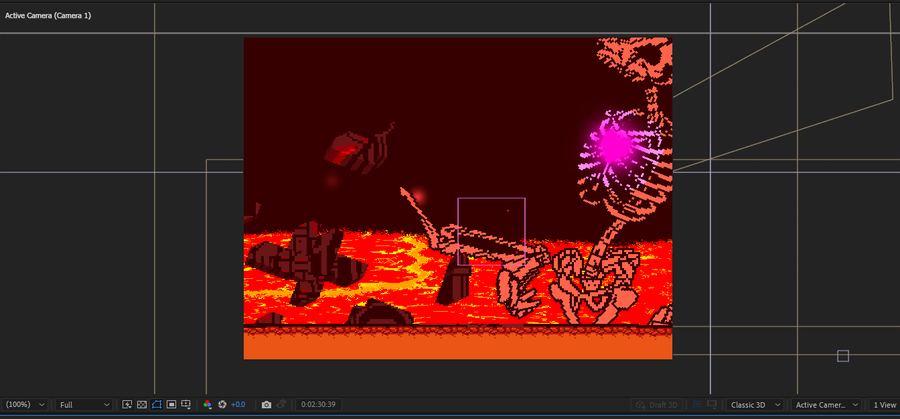
Task: Open the Classic 3D renderer dropdown
Action: (754, 405)
